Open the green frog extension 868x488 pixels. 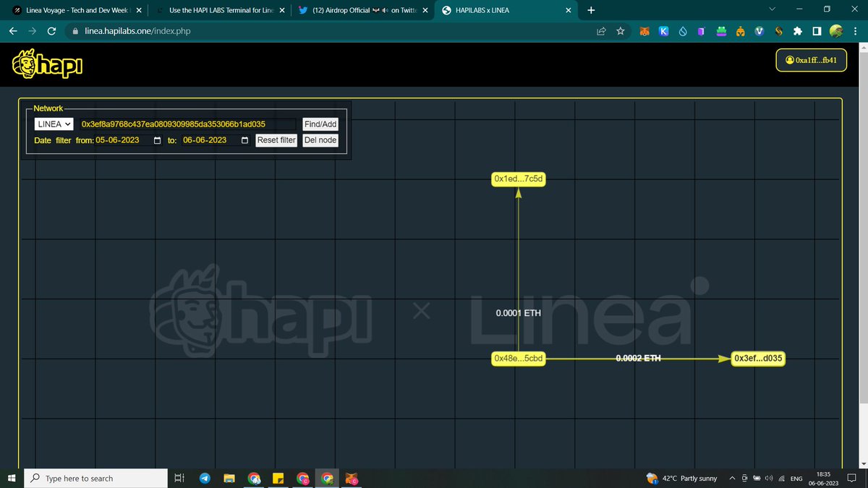(721, 32)
